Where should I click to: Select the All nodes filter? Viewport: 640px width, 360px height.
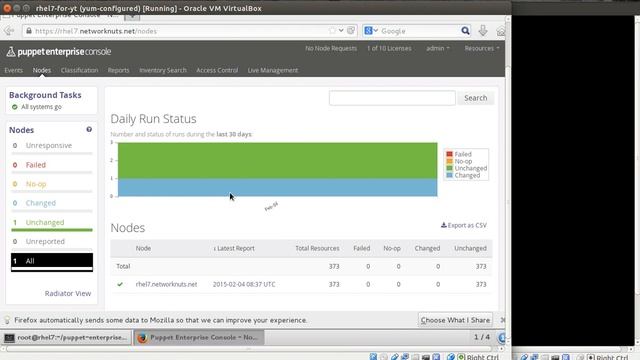(52, 262)
